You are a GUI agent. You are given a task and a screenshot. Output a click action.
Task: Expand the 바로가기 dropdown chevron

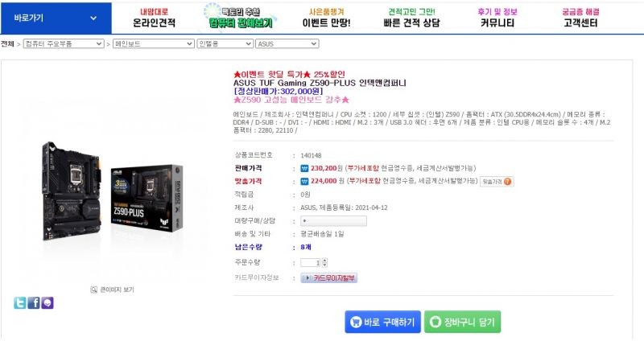pos(93,18)
